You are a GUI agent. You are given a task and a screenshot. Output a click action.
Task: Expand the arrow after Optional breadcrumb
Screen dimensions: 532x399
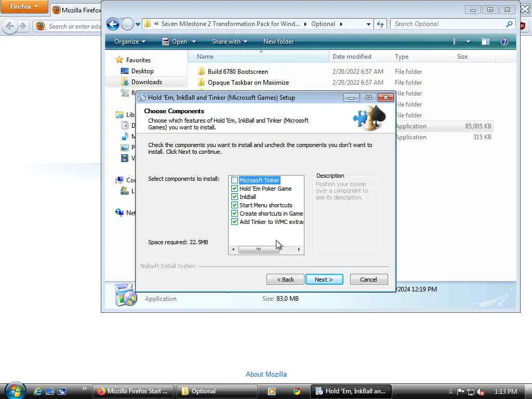(x=341, y=24)
